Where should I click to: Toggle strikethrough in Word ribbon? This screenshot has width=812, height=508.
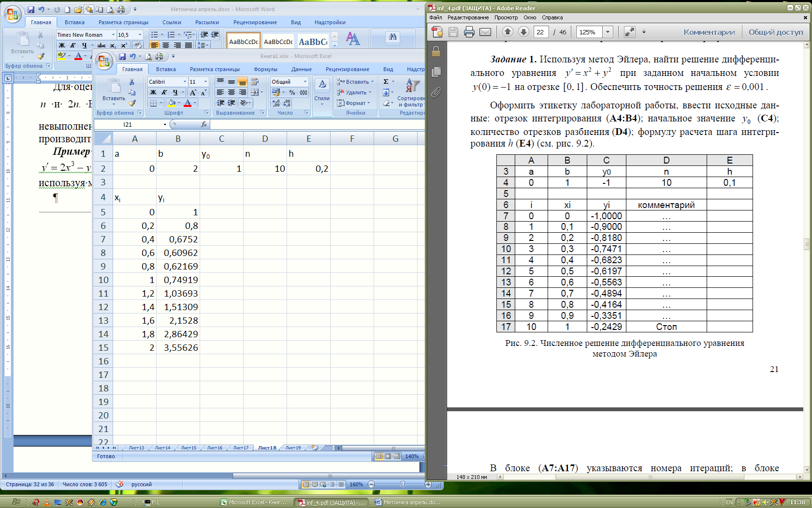point(101,45)
